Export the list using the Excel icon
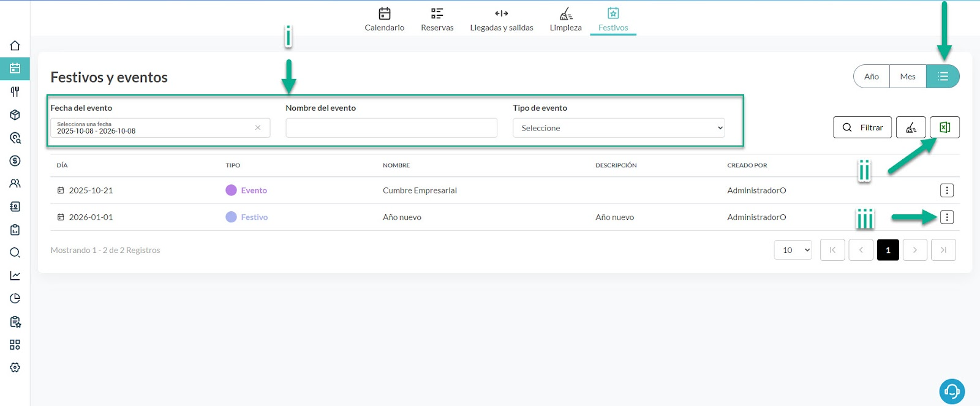The image size is (980, 406). tap(944, 127)
